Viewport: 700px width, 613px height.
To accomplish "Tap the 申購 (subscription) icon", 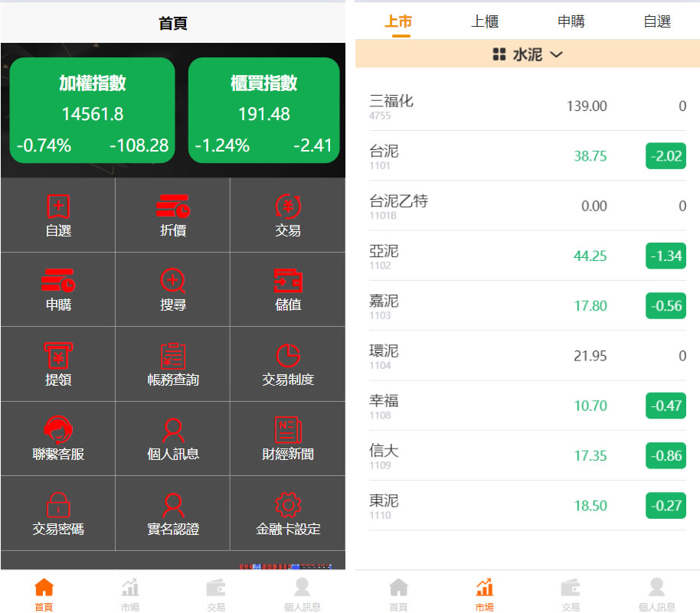I will tap(58, 290).
